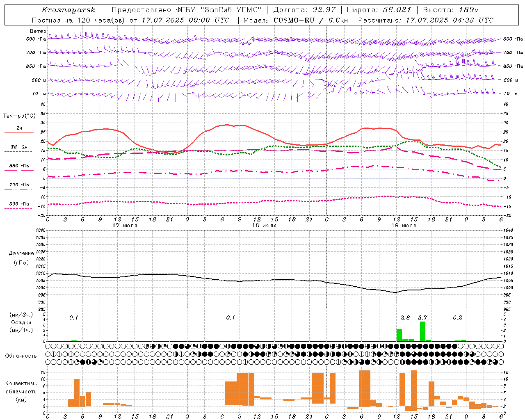
Task: Click the green precipitation bar under 2.8
Action: pyautogui.click(x=399, y=335)
